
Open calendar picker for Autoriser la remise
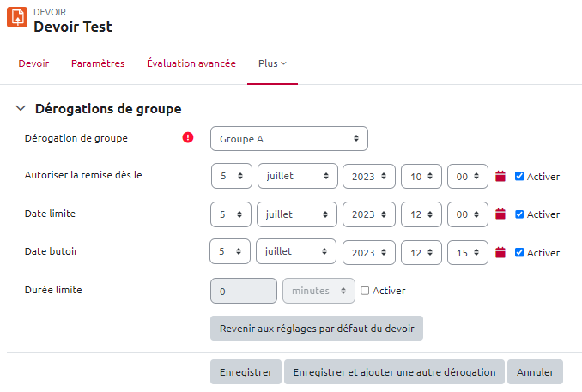[501, 177]
